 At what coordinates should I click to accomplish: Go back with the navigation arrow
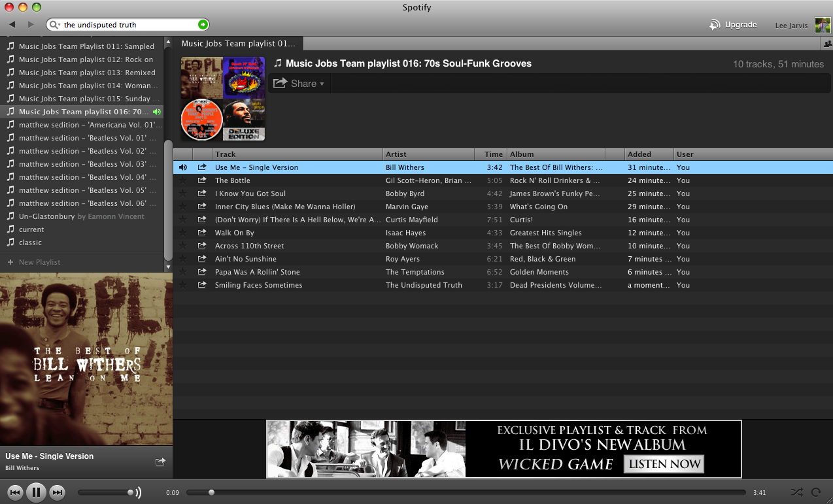tap(12, 24)
